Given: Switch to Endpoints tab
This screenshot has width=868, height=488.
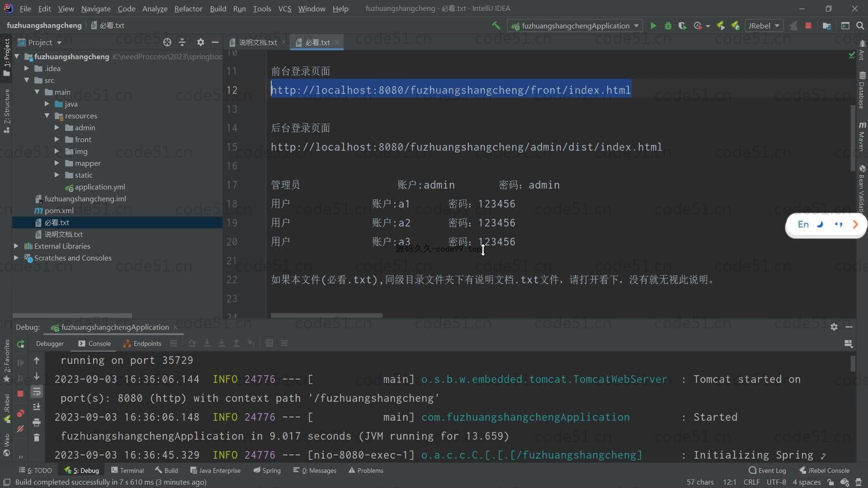Looking at the screenshot, I should pos(142,343).
